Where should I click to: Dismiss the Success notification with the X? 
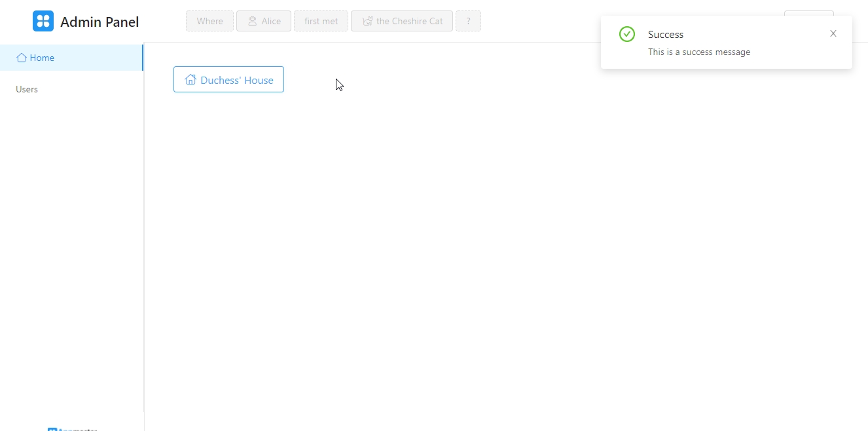click(x=833, y=33)
